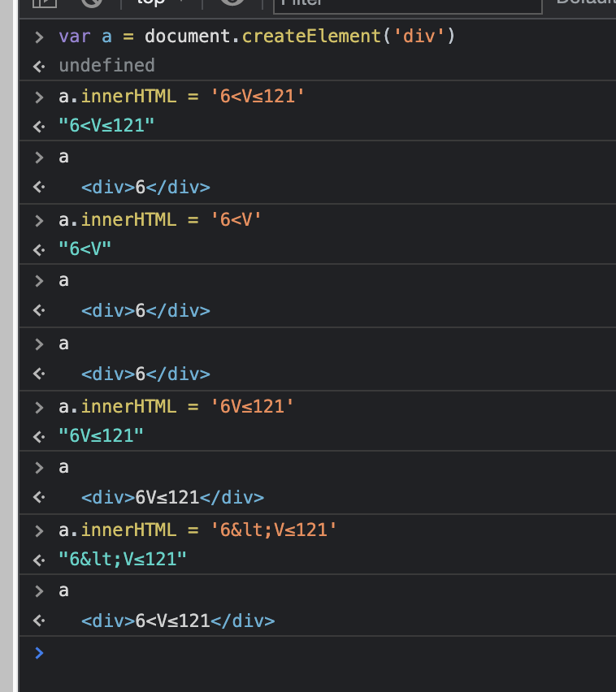Screen dimensions: 616x692
Task: Click the return arrow next to "6<V" string
Action: (38, 249)
